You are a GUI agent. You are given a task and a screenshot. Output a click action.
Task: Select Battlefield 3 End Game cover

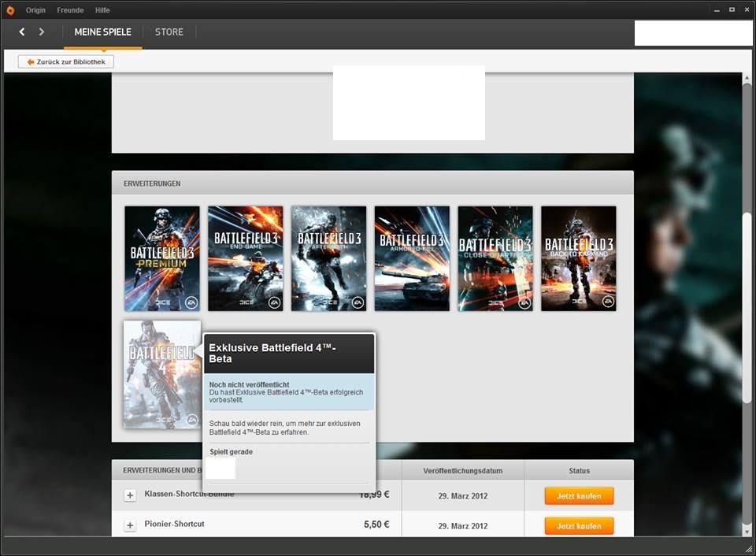point(246,258)
